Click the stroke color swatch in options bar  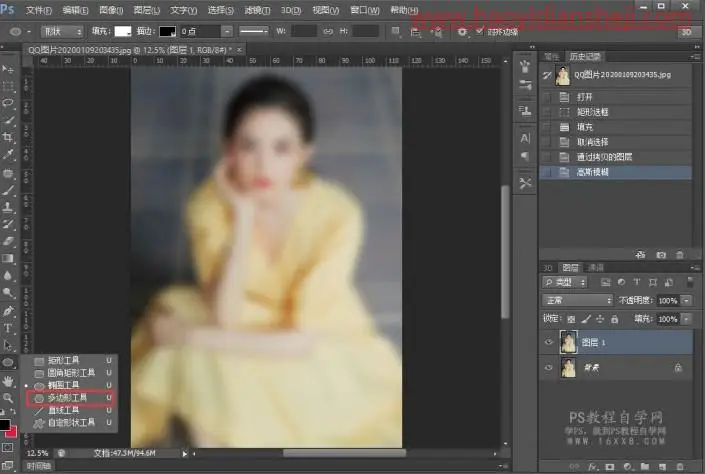pyautogui.click(x=168, y=31)
